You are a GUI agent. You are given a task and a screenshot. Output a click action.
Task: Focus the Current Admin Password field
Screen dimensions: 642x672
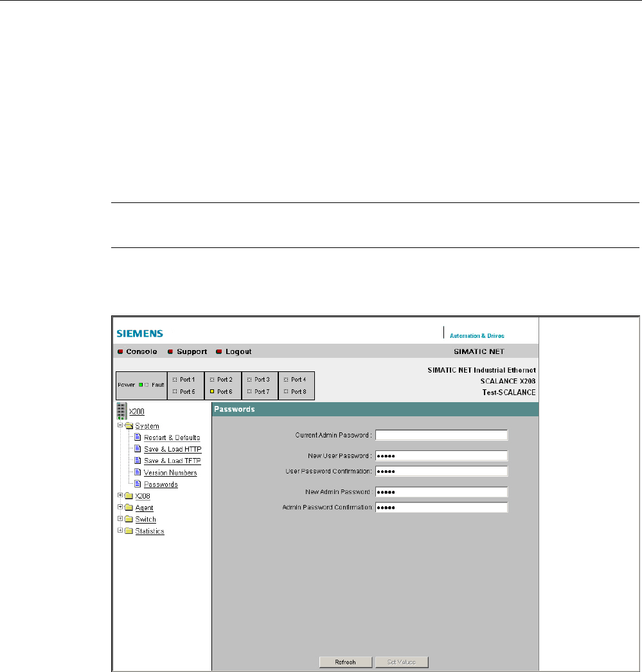441,435
